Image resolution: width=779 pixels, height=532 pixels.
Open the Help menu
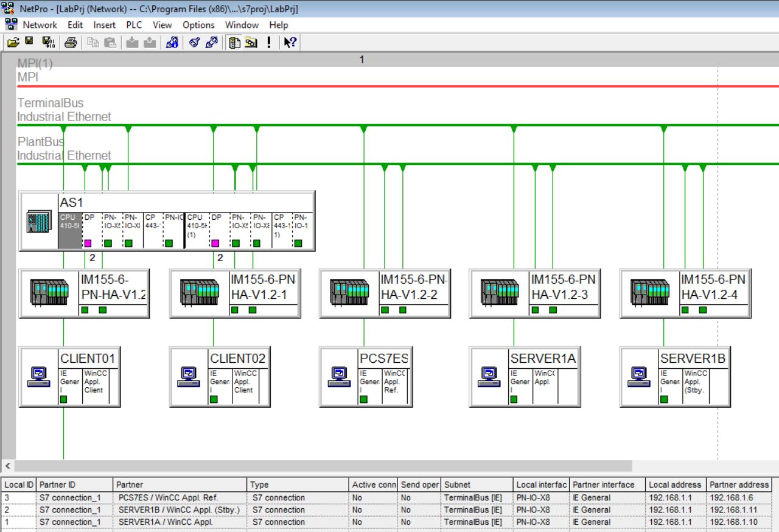[x=279, y=25]
